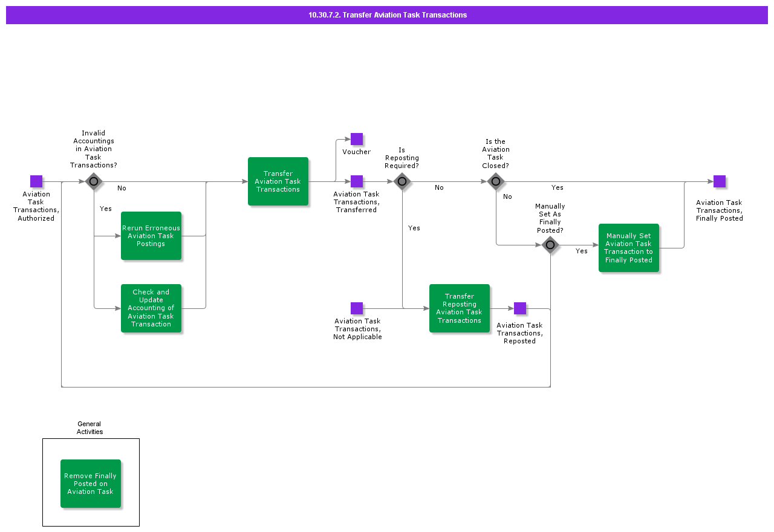
Task: Click the Aviation Task Transactions, Authorized label
Action: point(36,206)
